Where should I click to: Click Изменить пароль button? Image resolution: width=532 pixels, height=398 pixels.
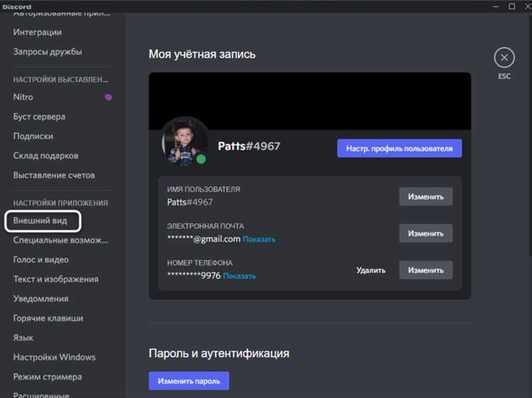[x=189, y=381]
